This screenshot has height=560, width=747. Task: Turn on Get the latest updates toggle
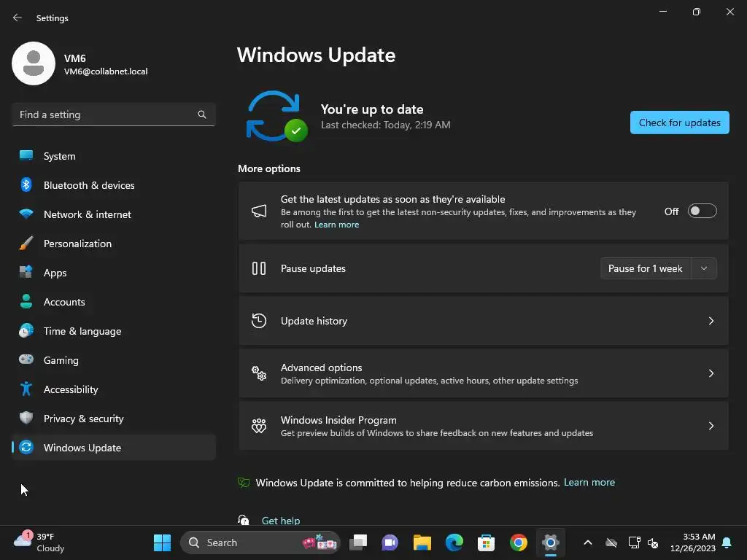click(x=703, y=211)
